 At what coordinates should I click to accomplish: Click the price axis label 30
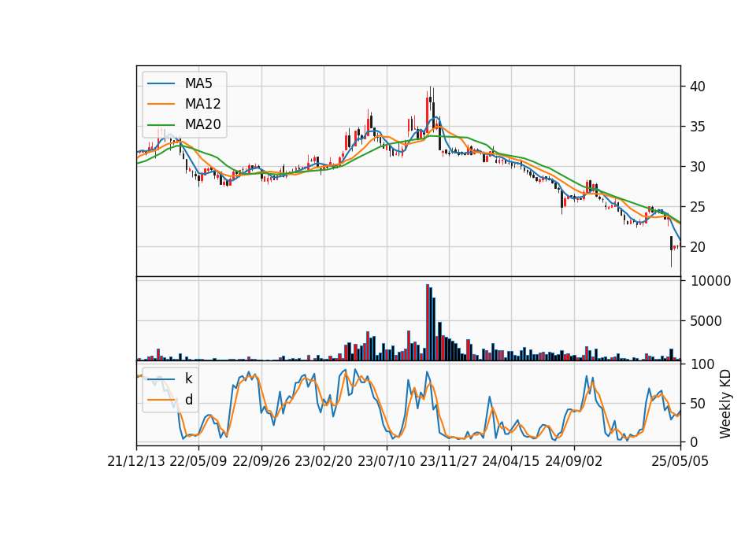click(x=698, y=167)
